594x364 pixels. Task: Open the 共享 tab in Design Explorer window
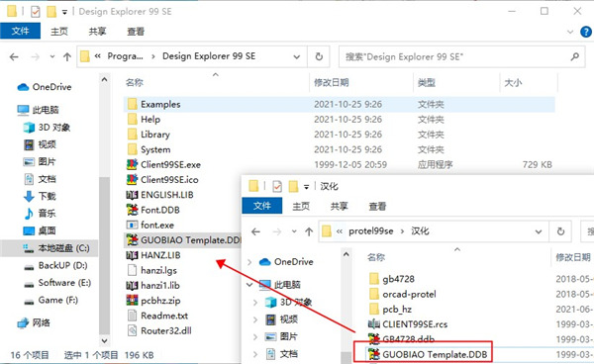(97, 32)
